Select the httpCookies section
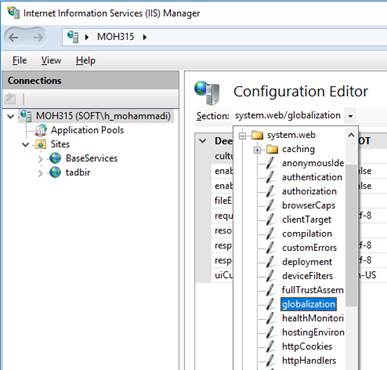The width and height of the screenshot is (387, 370). pos(307,347)
